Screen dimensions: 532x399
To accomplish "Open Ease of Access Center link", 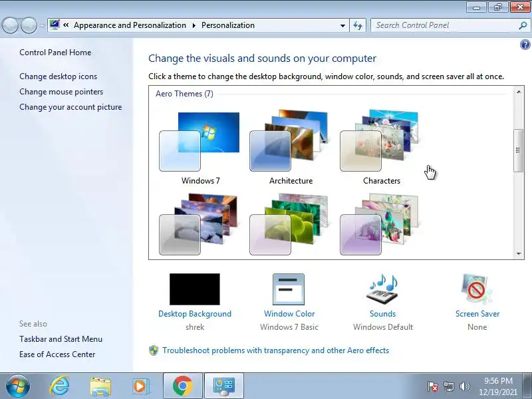I will point(57,354).
